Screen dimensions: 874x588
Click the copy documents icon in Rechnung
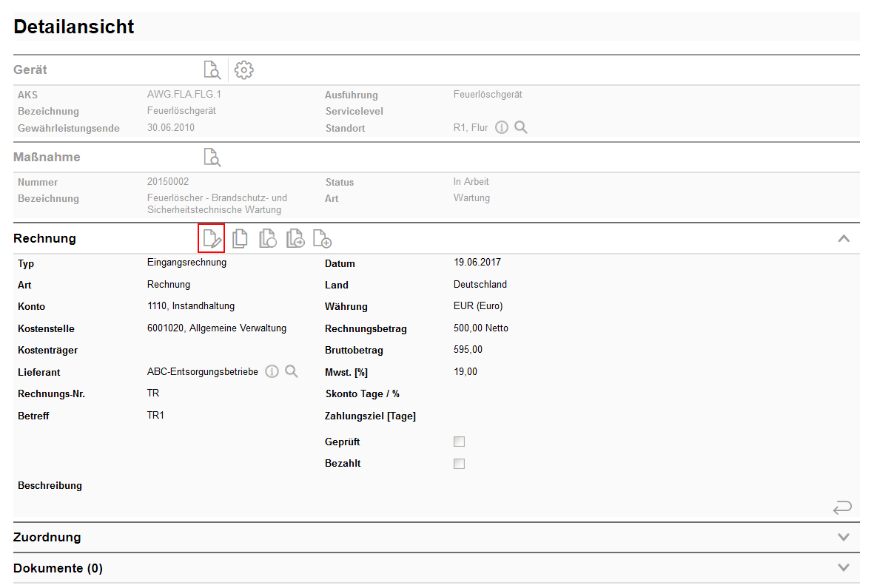[240, 239]
